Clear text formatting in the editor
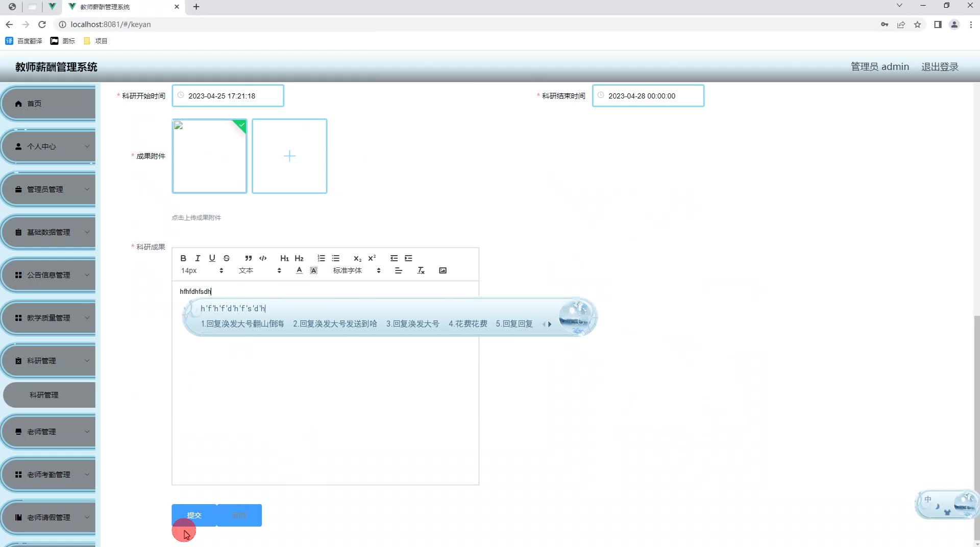The image size is (980, 547). [421, 270]
